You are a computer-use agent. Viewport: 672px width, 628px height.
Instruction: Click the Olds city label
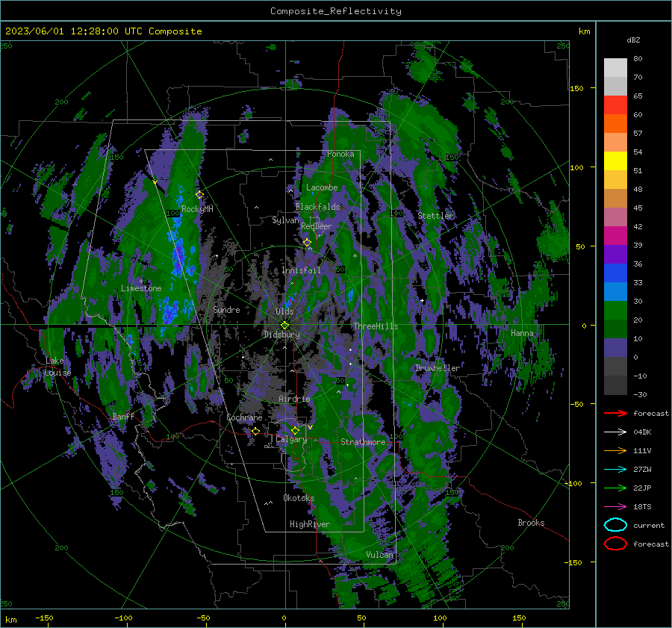[x=284, y=311]
